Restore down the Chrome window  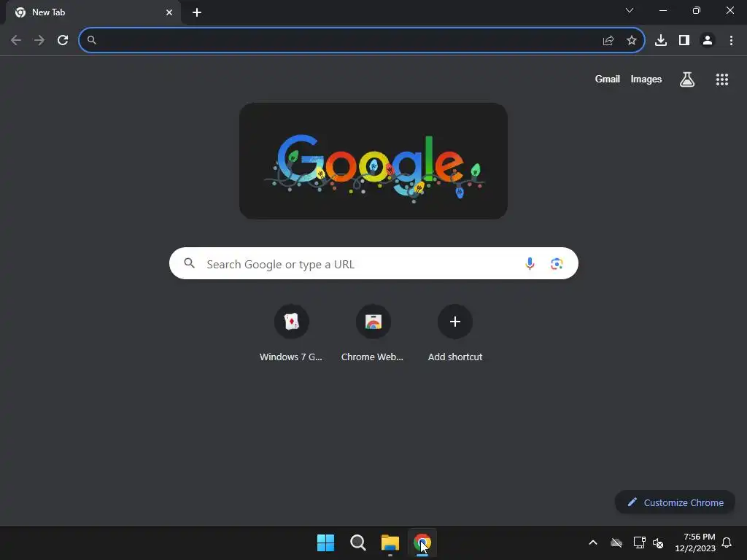696,10
